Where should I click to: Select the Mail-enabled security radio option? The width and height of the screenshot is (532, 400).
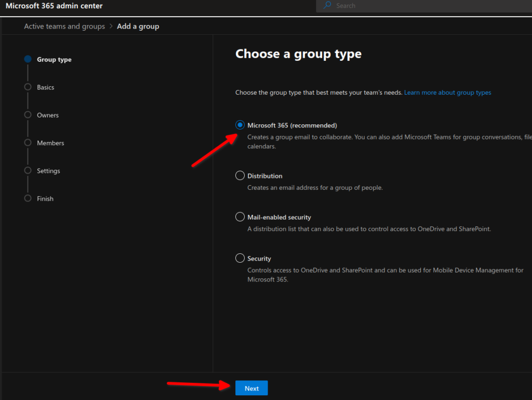[x=240, y=216]
